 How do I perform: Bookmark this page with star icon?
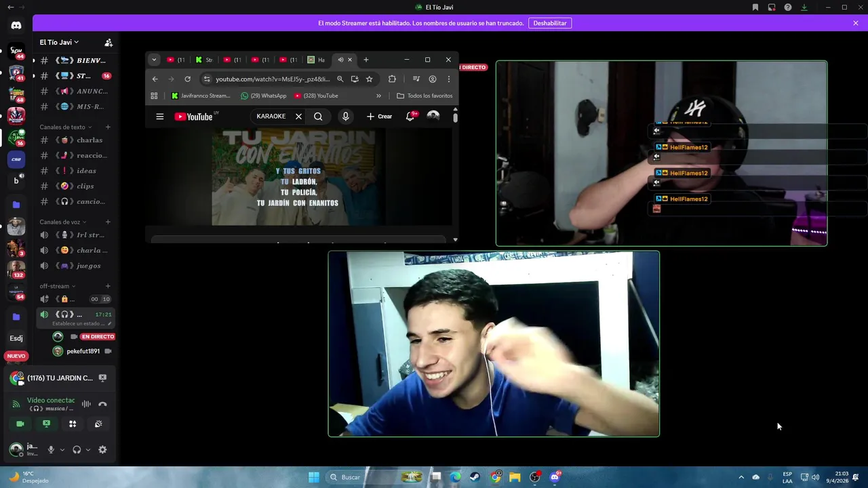click(x=369, y=79)
